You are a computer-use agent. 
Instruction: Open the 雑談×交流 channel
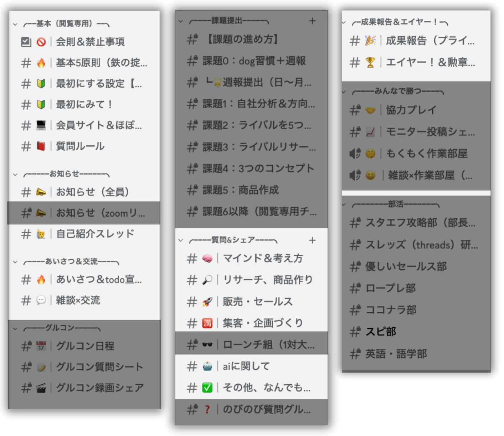[78, 301]
